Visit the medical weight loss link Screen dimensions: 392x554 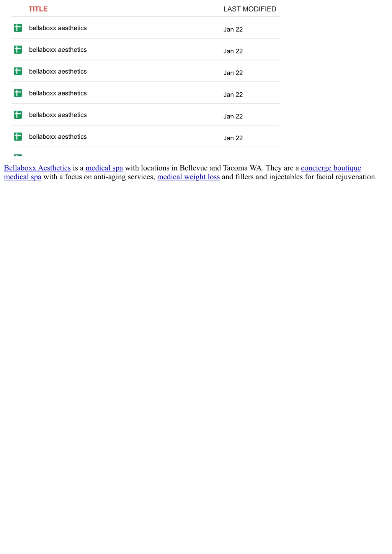[x=188, y=177]
